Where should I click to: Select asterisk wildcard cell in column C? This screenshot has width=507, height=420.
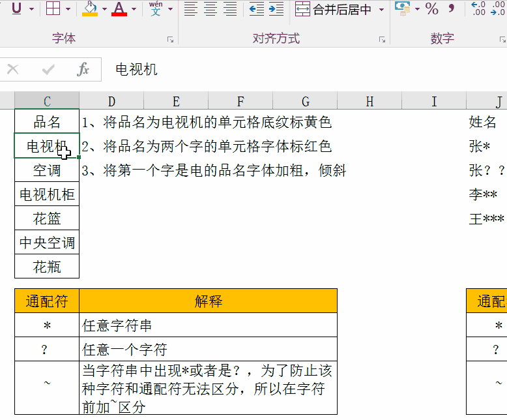coord(47,325)
